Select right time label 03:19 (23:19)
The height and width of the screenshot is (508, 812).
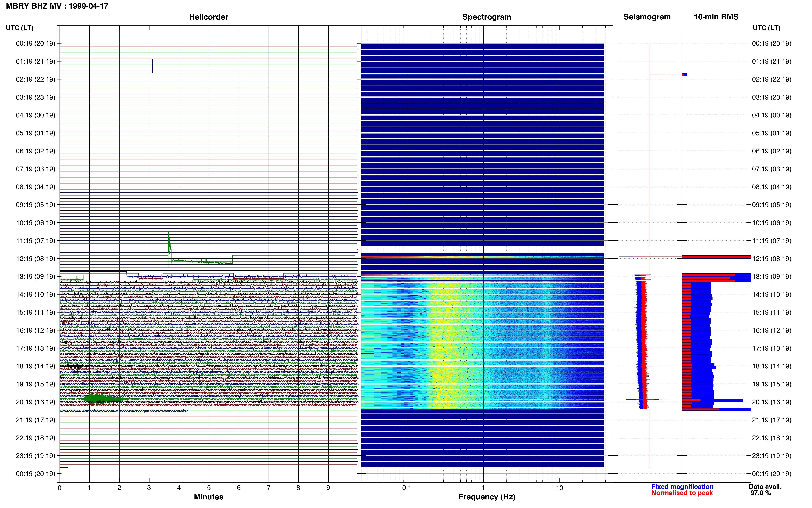pyautogui.click(x=772, y=97)
